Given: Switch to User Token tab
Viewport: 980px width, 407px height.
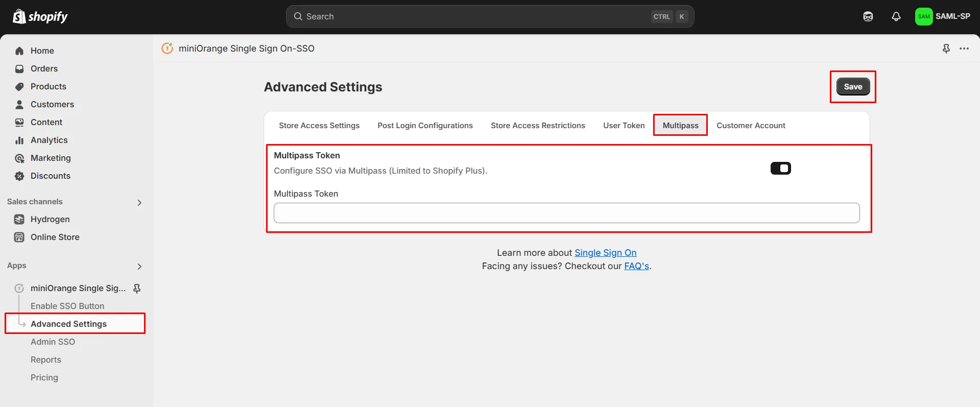Looking at the screenshot, I should 624,126.
